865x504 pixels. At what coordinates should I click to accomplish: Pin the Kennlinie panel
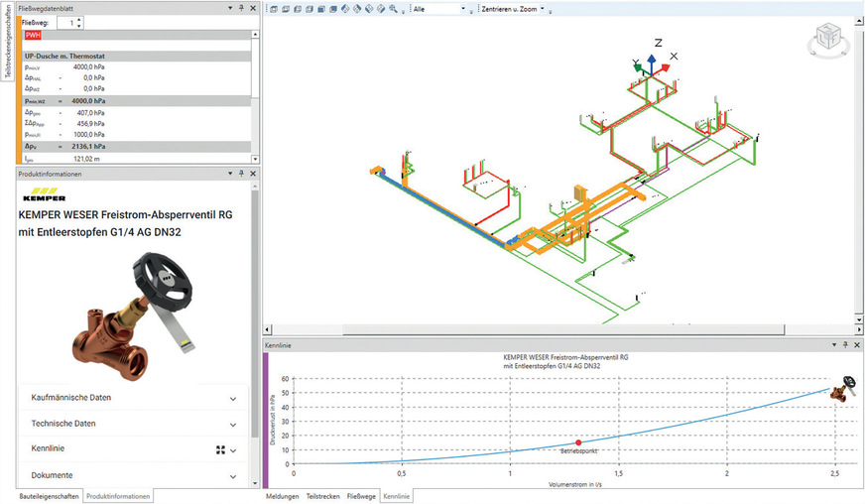pos(846,344)
